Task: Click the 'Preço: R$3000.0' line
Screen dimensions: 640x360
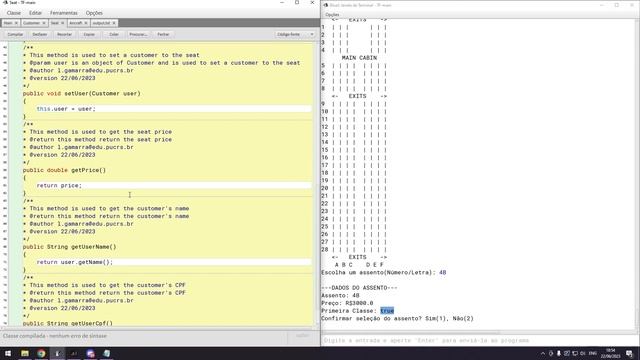Action: [347, 303]
